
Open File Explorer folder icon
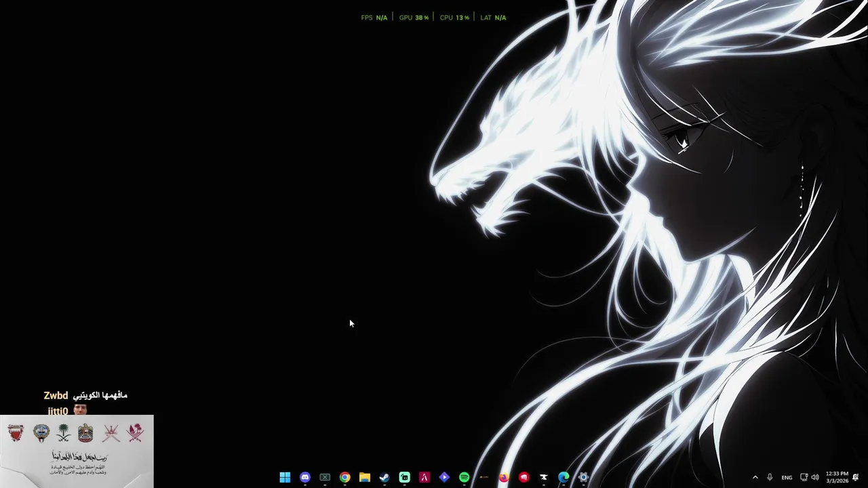pos(365,477)
